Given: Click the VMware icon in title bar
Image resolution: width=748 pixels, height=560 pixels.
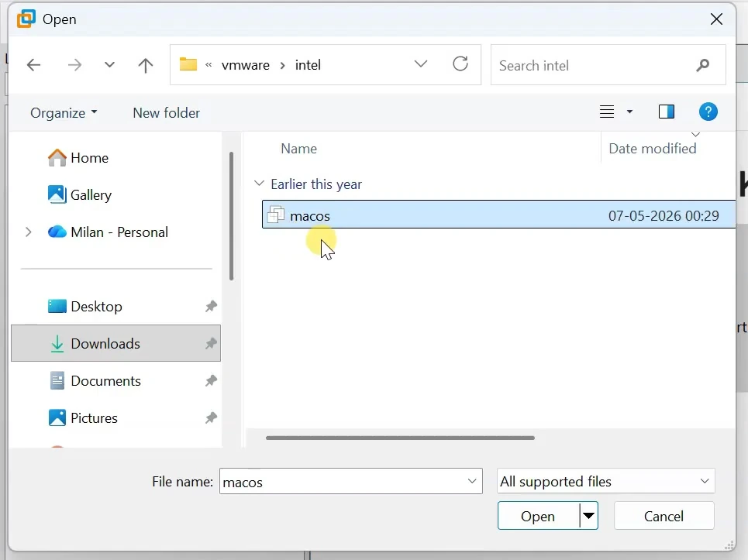Looking at the screenshot, I should pyautogui.click(x=26, y=19).
